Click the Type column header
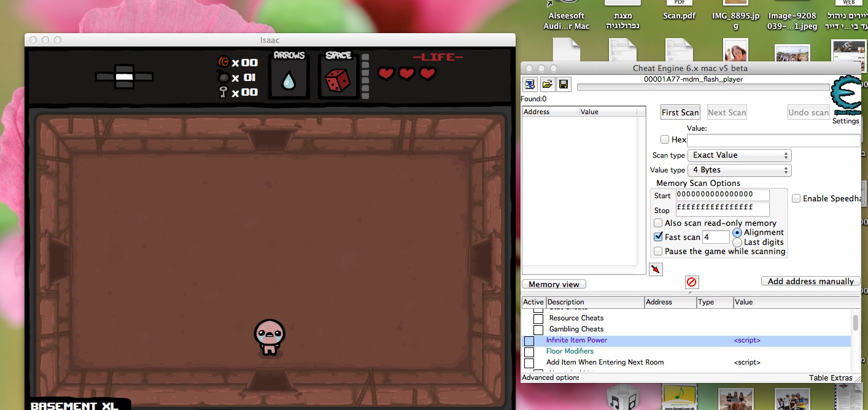The height and width of the screenshot is (410, 868). click(715, 302)
